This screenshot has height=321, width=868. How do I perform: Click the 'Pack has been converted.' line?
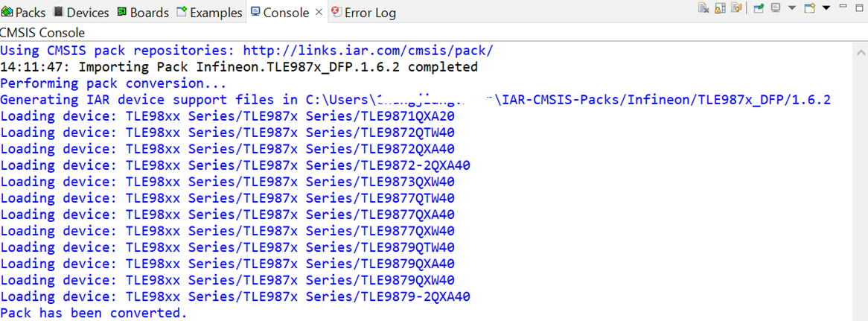pos(94,313)
